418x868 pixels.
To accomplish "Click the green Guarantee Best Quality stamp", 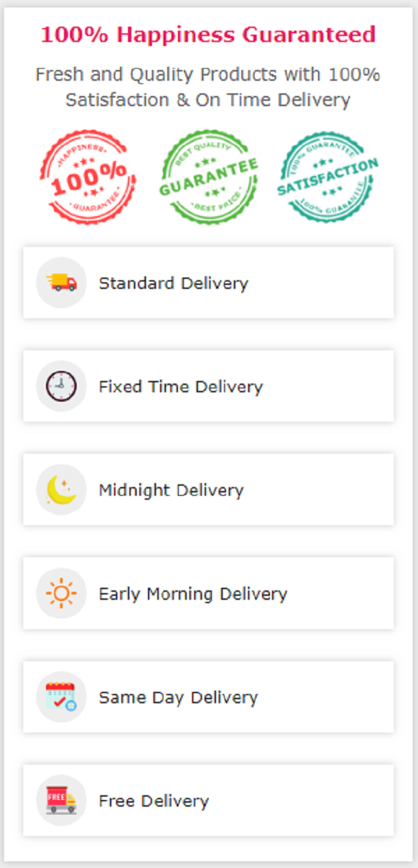I will pyautogui.click(x=209, y=177).
